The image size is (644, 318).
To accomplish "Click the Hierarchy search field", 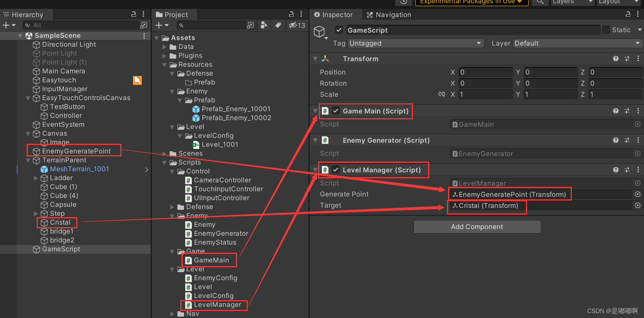I will (80, 25).
